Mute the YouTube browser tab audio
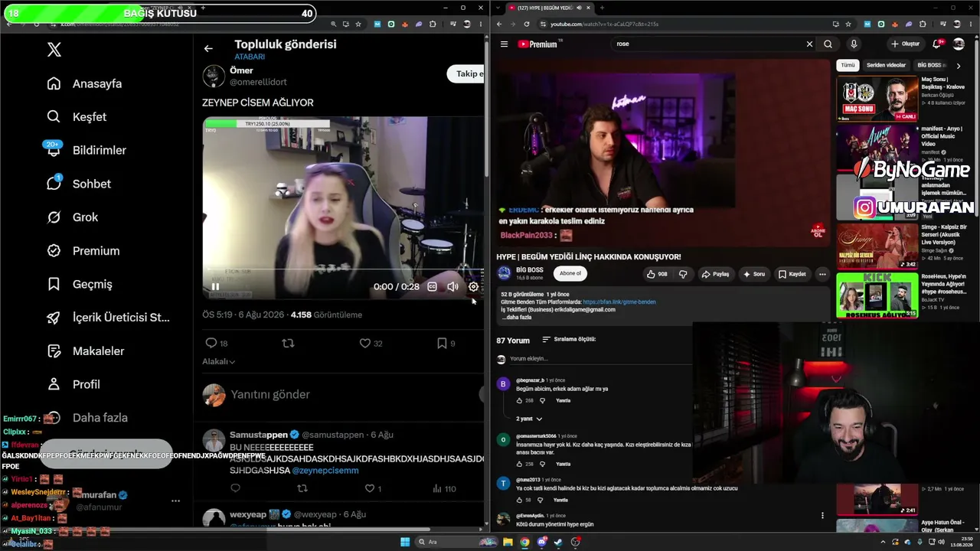This screenshot has width=980, height=551. pos(579,8)
